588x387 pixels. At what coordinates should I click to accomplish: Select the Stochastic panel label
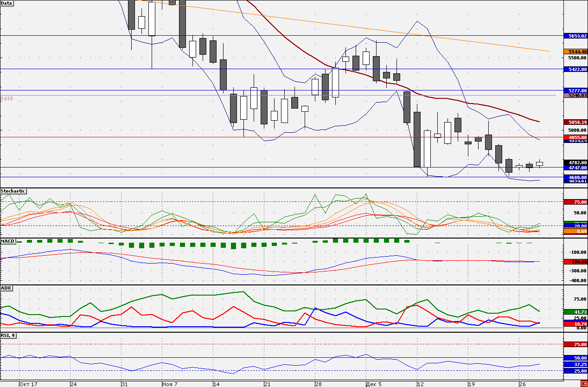tap(13, 191)
